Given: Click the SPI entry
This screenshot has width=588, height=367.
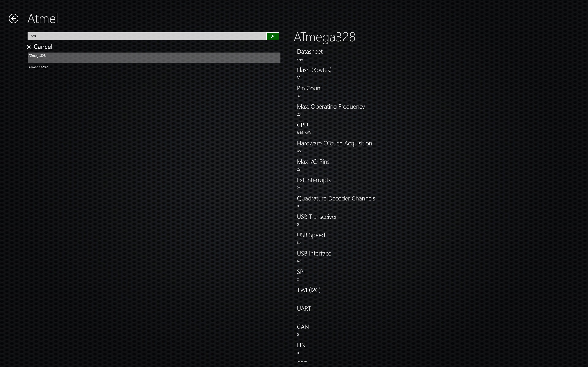Looking at the screenshot, I should pyautogui.click(x=301, y=272).
